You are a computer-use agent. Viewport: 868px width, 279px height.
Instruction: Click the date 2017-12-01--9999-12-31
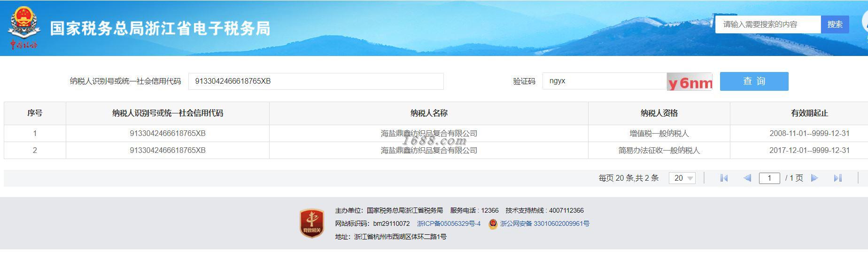[809, 151]
